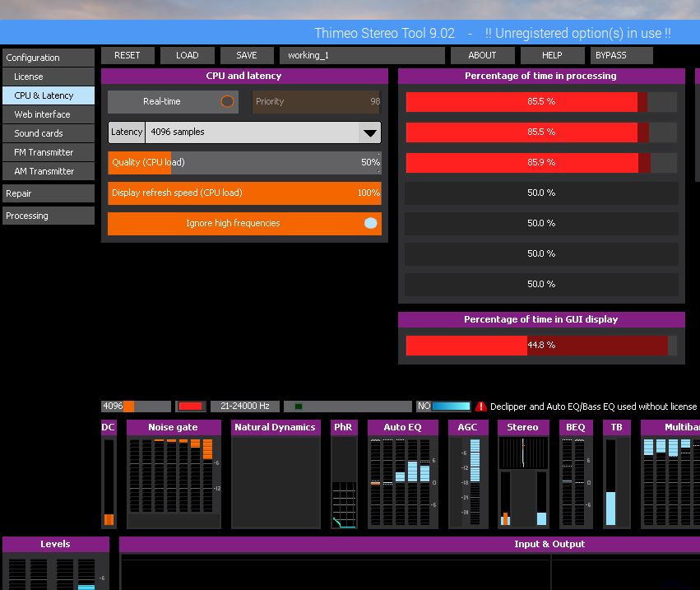Viewport: 700px width, 590px height.
Task: Open the Configuration section
Action: [x=49, y=58]
